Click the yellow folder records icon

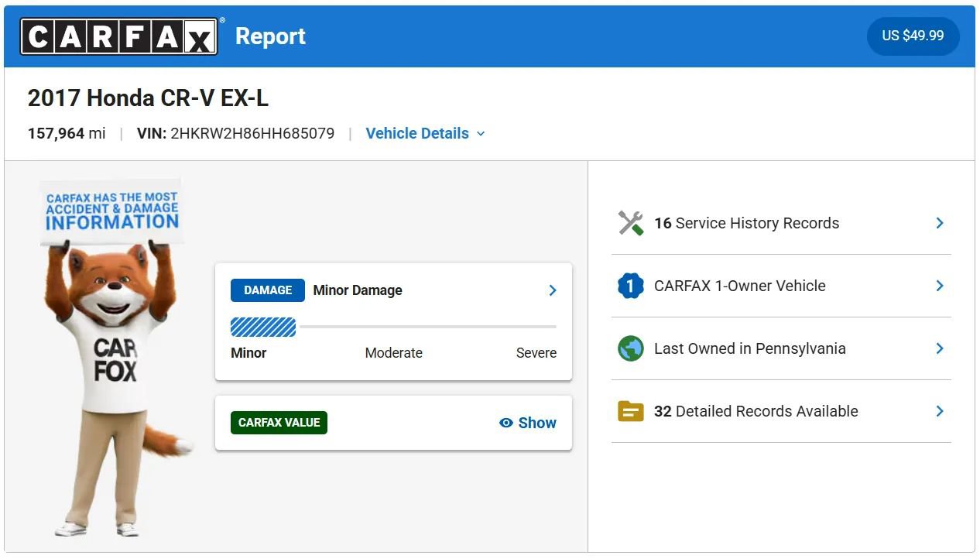[631, 411]
